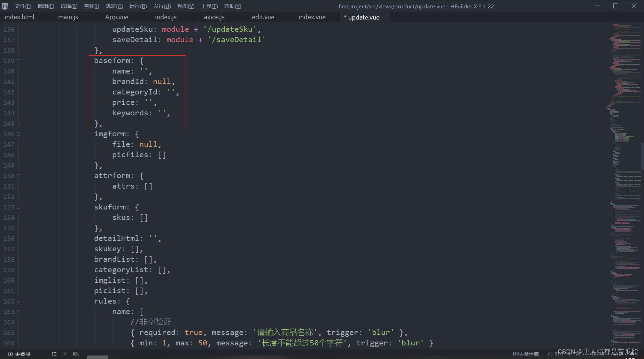Click the //非空验证 comment
Image resolution: width=644 pixels, height=359 pixels.
point(151,322)
